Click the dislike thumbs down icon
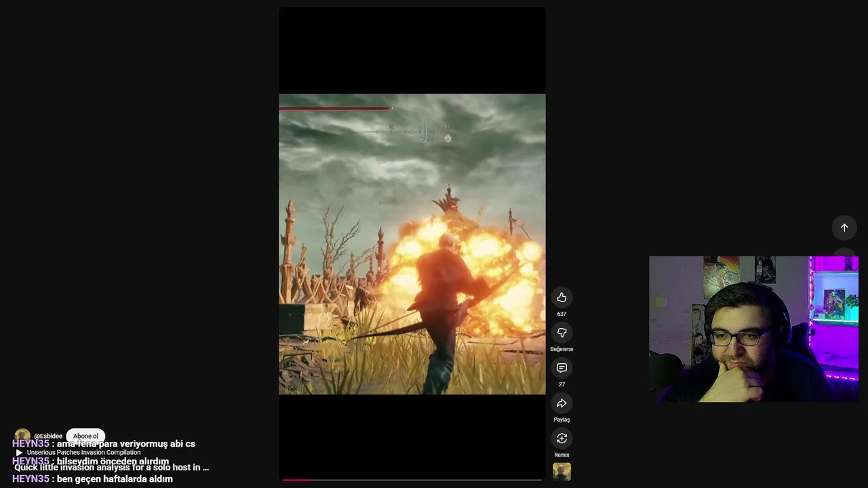The height and width of the screenshot is (488, 868). point(561,332)
